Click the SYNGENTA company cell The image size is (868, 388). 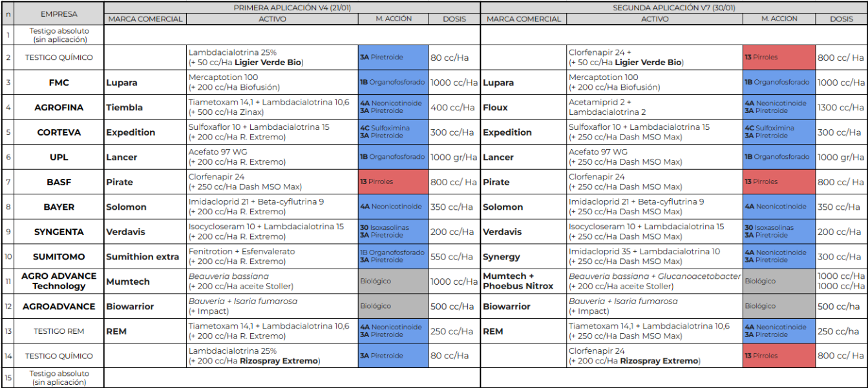59,232
